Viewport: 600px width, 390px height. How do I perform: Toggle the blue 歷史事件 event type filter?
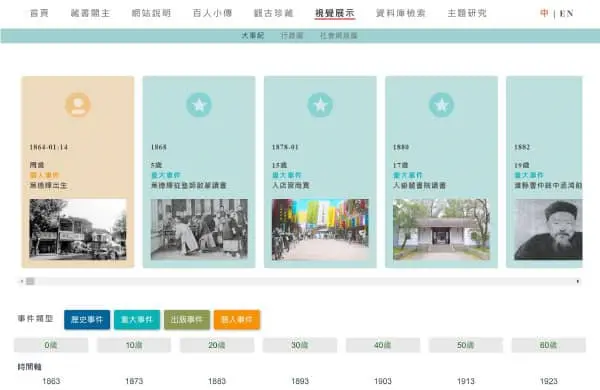pyautogui.click(x=87, y=320)
